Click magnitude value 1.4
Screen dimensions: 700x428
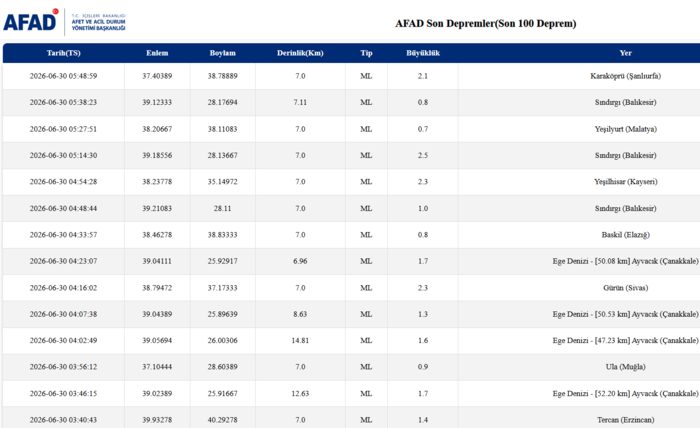click(423, 420)
